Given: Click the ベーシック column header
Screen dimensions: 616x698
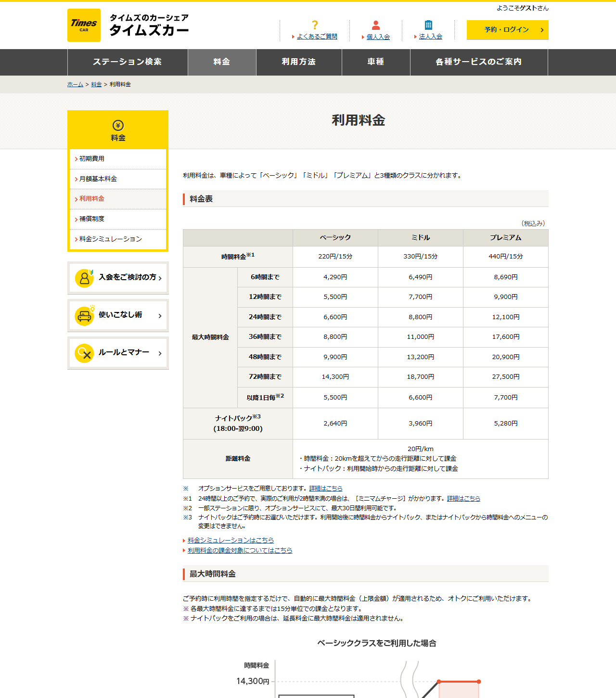Looking at the screenshot, I should coord(335,238).
